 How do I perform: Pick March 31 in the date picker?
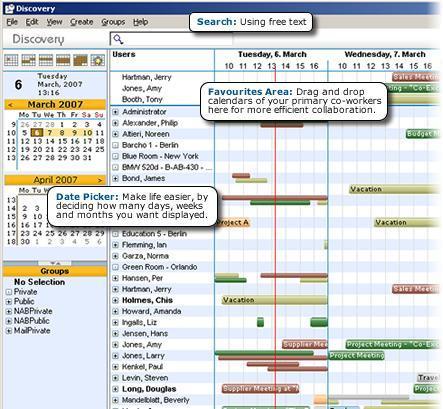tap(87, 158)
